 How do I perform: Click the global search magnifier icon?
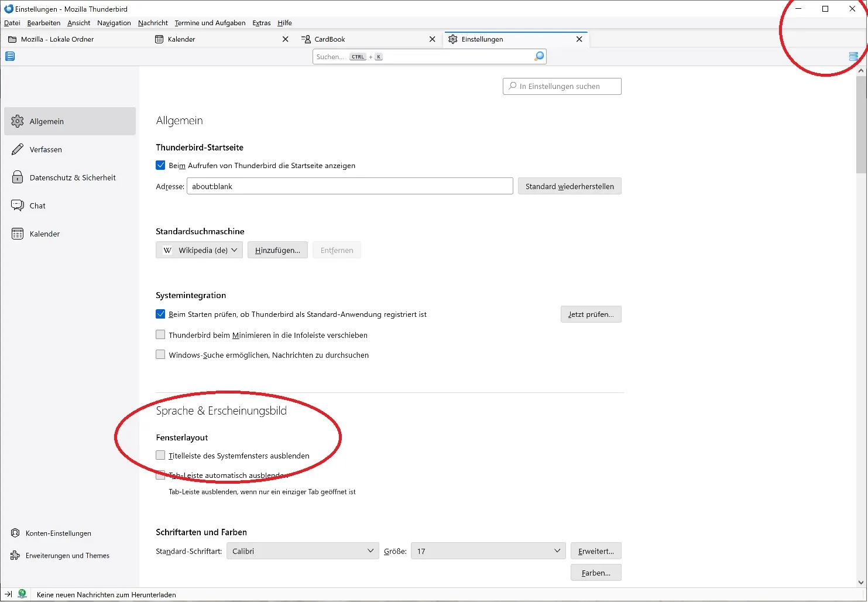click(x=539, y=56)
